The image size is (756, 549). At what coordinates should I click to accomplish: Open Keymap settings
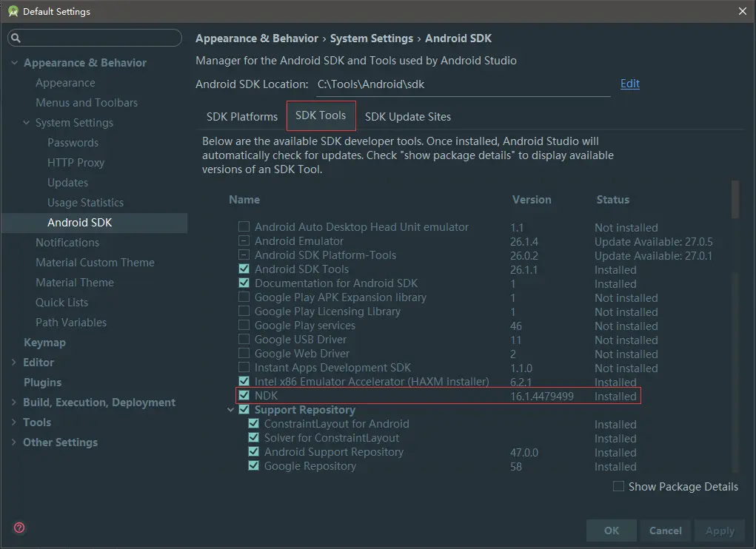[45, 343]
